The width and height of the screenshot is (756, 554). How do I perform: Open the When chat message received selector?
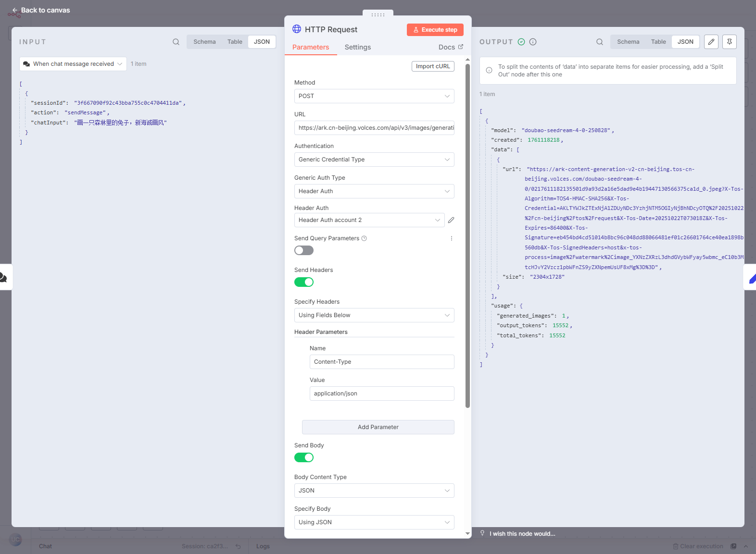tap(73, 64)
